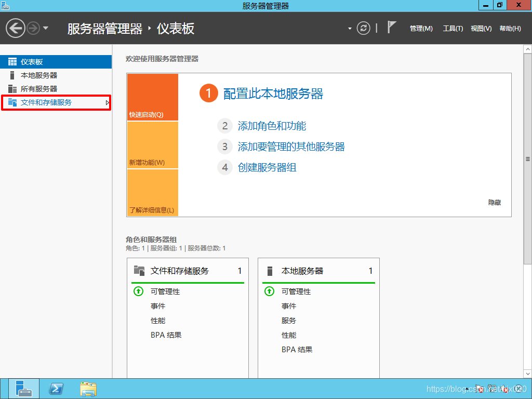Select the 快速启动(Q) tile
This screenshot has width=532, height=399.
click(x=153, y=97)
